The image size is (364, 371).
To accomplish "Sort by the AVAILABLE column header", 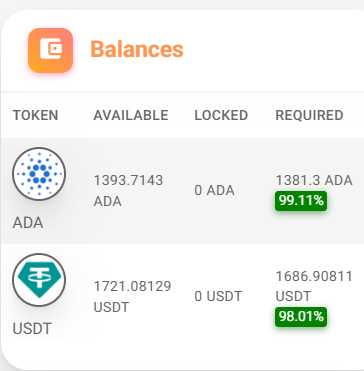I will coord(131,115).
